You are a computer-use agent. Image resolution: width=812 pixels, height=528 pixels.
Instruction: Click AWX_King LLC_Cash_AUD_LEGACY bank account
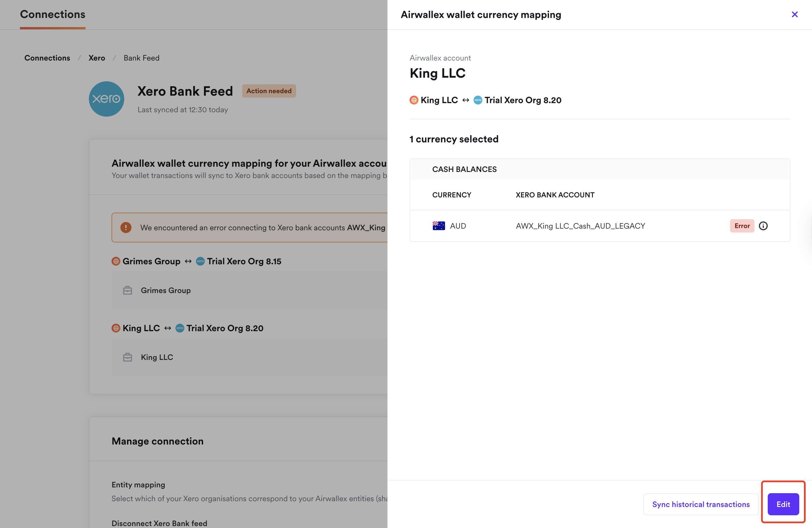[580, 226]
